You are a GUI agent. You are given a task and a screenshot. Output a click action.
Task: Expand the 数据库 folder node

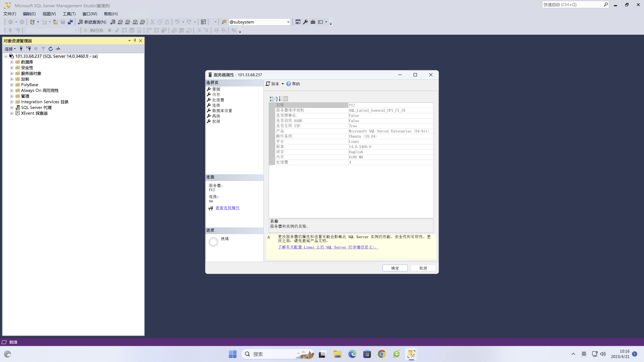[12, 62]
